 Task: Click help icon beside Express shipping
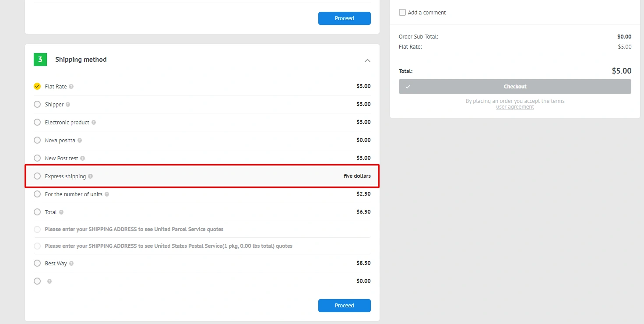coord(91,176)
